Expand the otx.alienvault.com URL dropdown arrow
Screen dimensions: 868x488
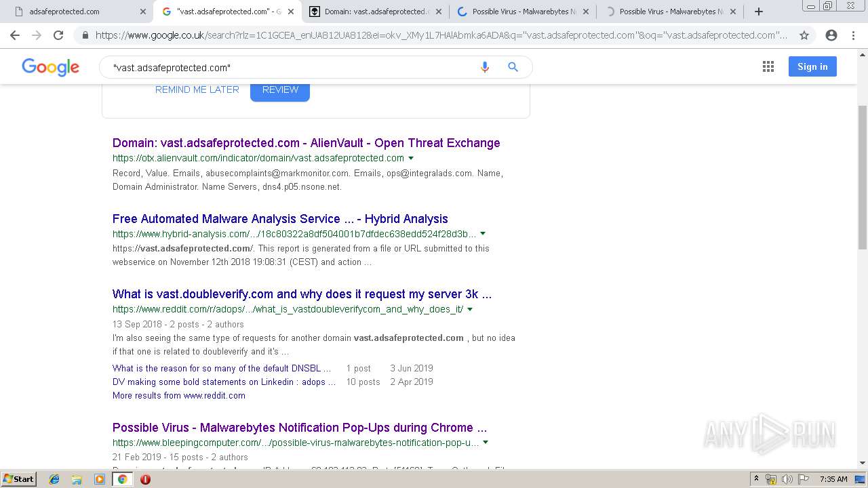coord(411,158)
